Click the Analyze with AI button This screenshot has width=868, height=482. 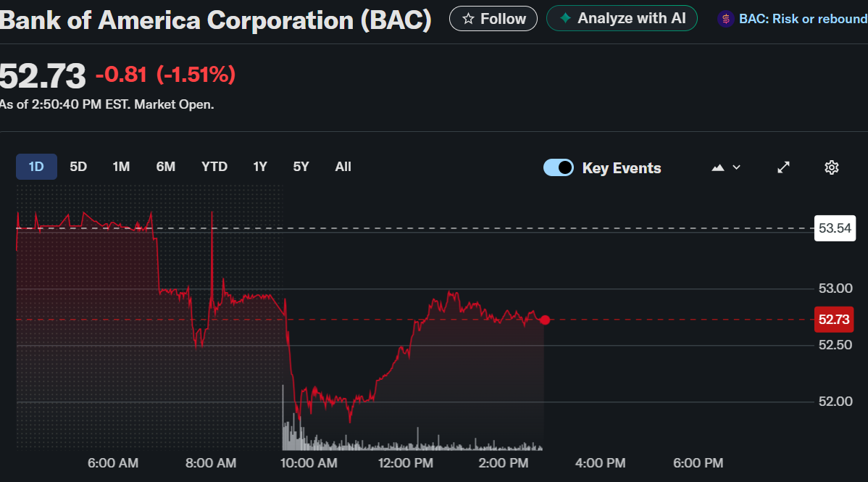(x=622, y=18)
